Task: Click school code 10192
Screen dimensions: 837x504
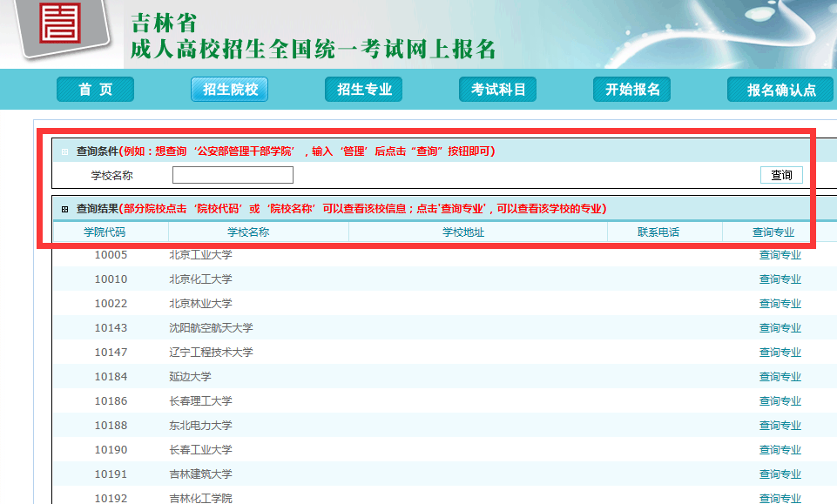Action: [111, 498]
